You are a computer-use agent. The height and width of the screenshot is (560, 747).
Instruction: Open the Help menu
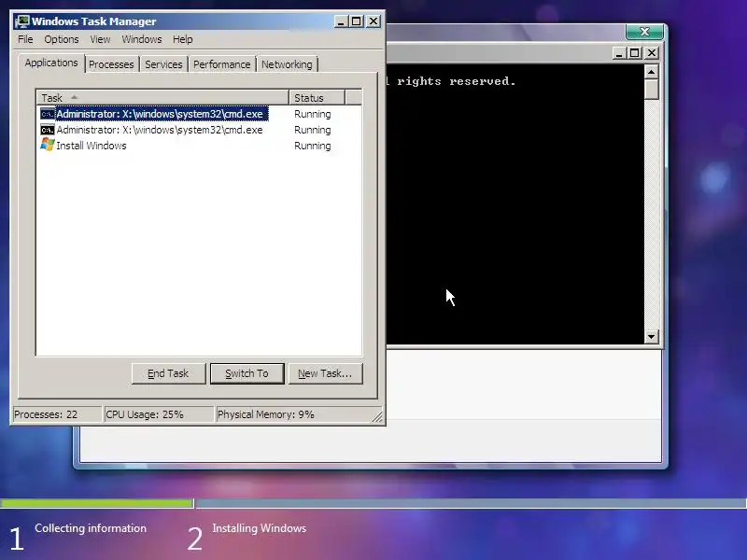[x=182, y=39]
